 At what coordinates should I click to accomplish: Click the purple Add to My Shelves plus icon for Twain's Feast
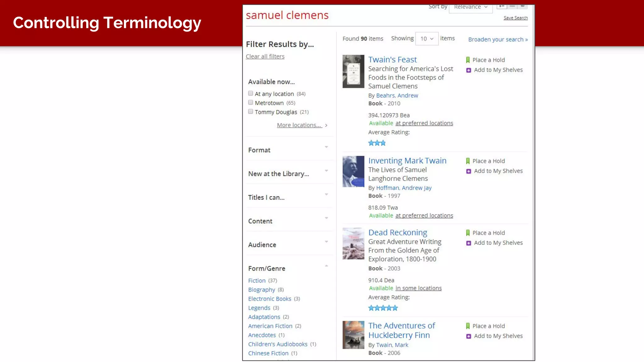click(x=469, y=70)
